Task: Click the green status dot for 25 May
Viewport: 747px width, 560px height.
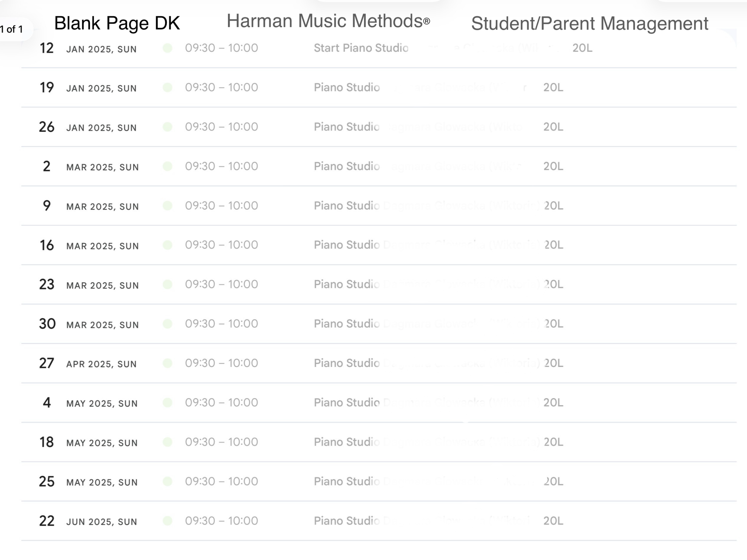Action: (168, 481)
